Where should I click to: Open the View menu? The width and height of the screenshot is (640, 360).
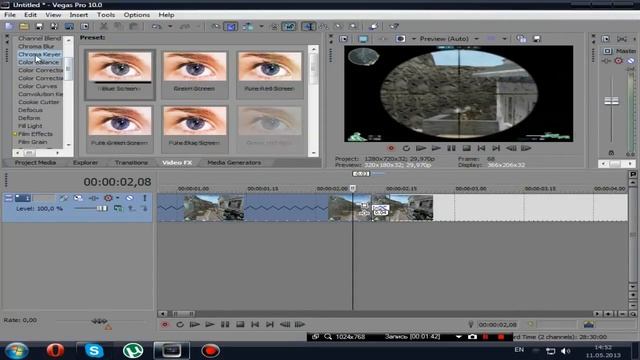pos(53,15)
